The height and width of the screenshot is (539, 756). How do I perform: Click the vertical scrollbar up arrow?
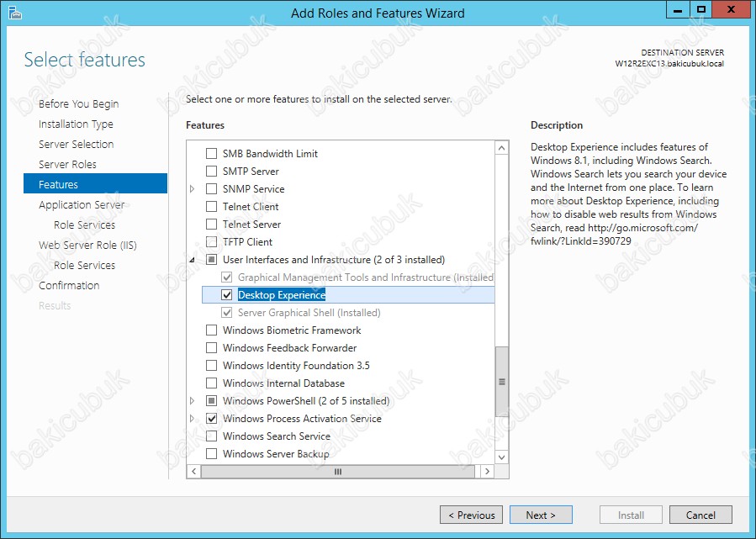click(502, 148)
